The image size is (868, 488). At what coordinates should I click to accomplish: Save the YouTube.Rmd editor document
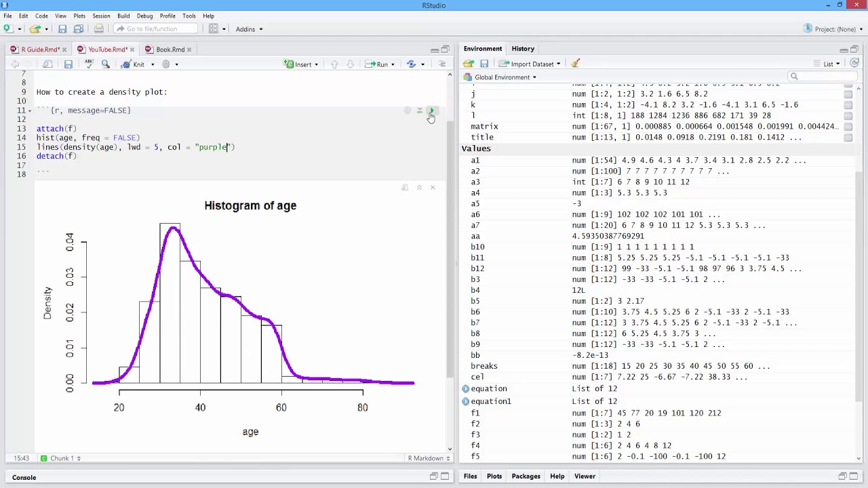[68, 64]
